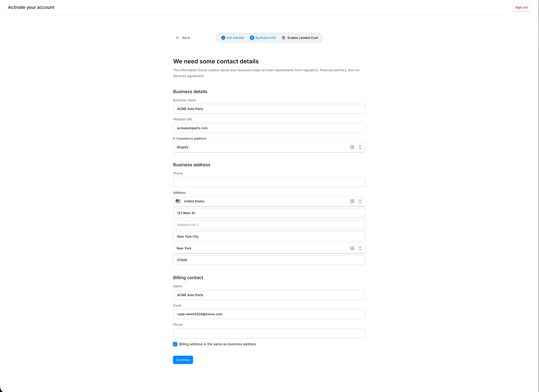
Task: Clear the United States country selection
Action: (352, 201)
